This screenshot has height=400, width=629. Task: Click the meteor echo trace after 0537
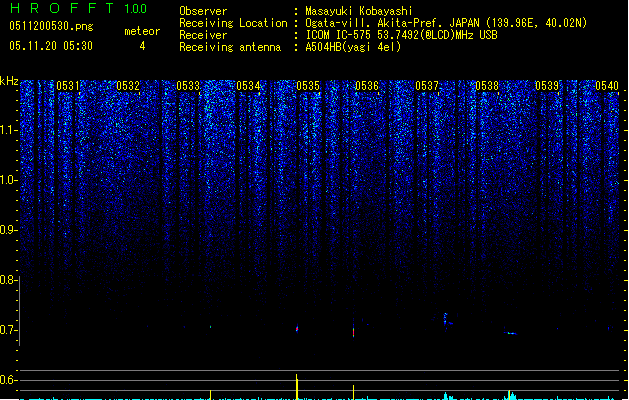(x=446, y=320)
